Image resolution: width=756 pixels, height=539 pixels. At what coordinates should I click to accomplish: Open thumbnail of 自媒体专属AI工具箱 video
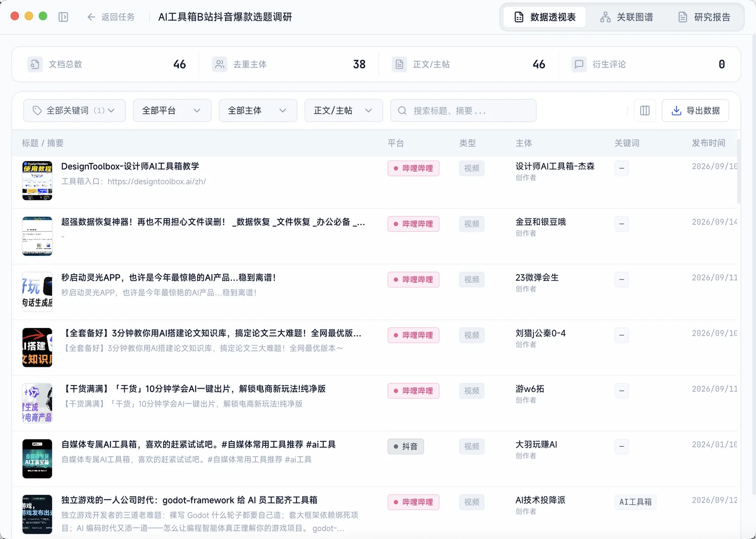[37, 459]
